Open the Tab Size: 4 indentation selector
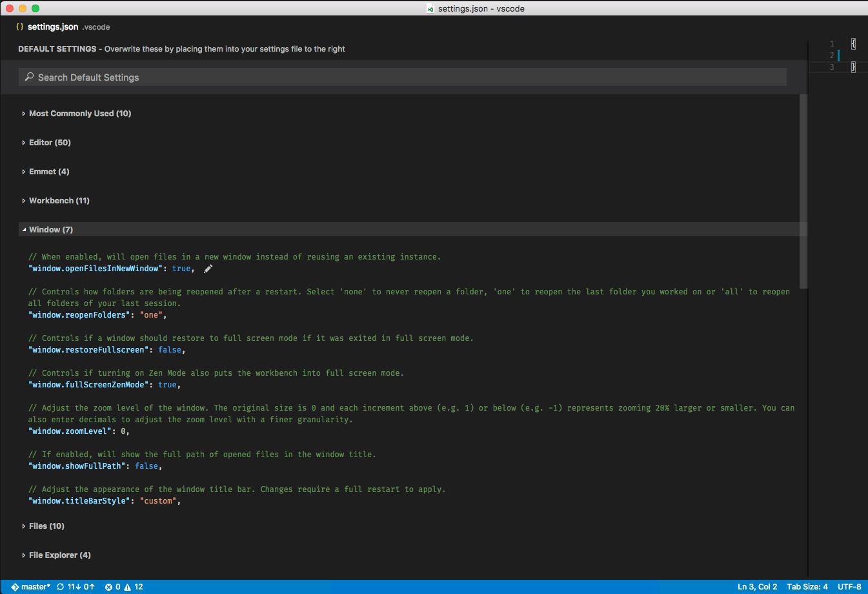The height and width of the screenshot is (594, 868). (x=807, y=587)
